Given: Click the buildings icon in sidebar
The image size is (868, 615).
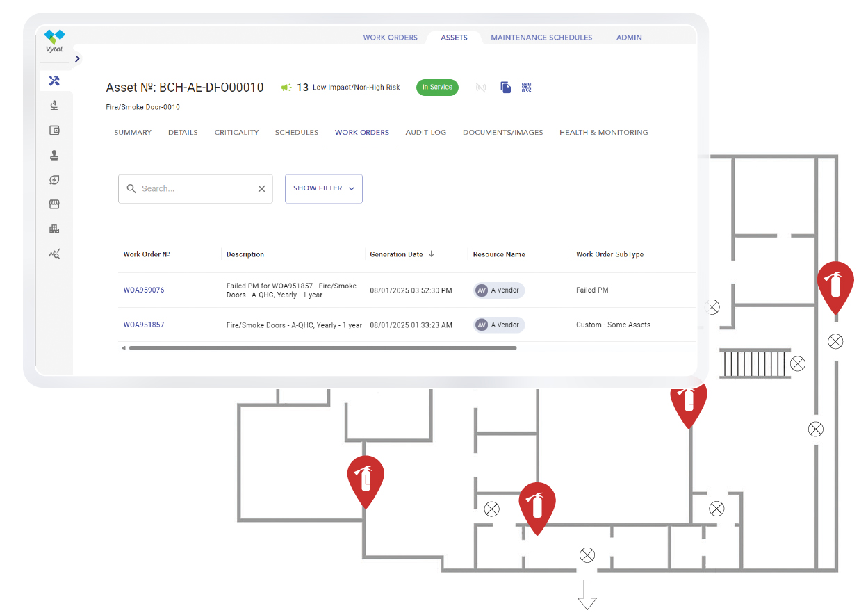Looking at the screenshot, I should point(54,229).
